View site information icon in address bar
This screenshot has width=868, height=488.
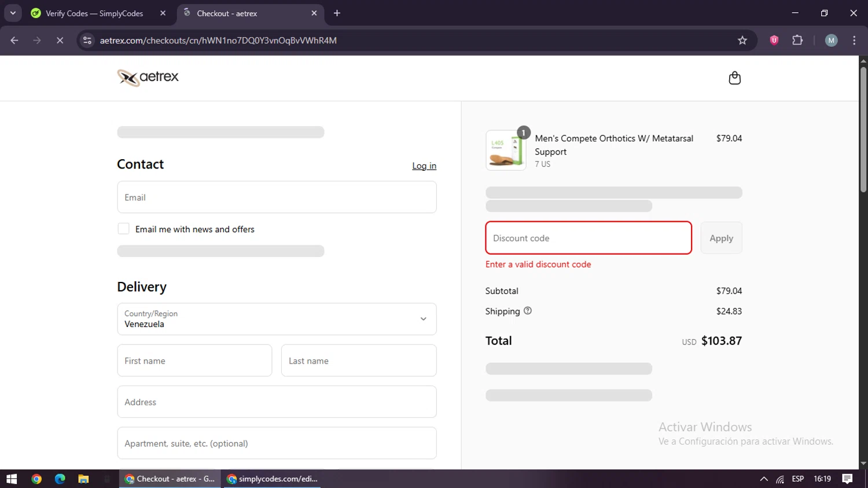[x=87, y=41]
